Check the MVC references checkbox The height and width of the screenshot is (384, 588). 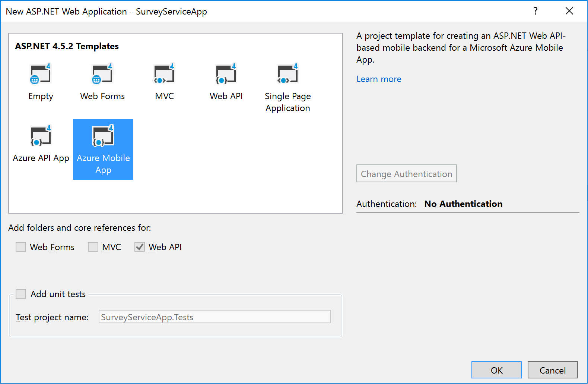[93, 247]
